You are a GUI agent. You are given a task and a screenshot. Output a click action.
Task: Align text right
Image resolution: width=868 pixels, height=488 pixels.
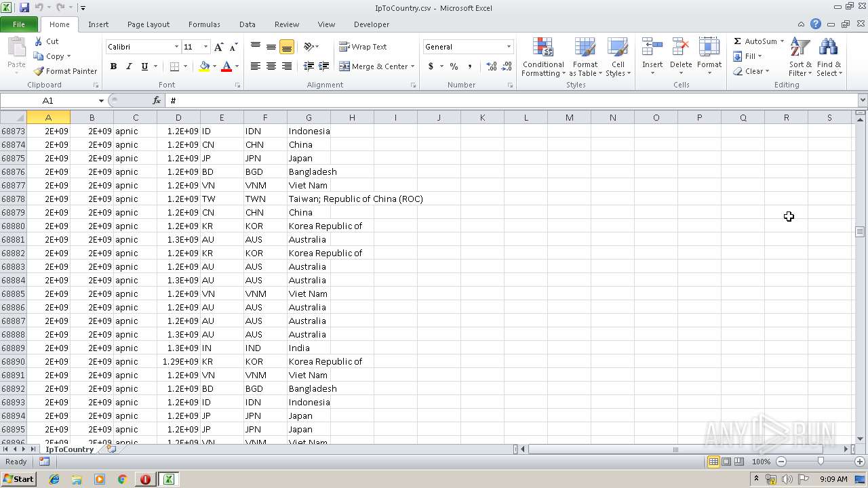[287, 66]
